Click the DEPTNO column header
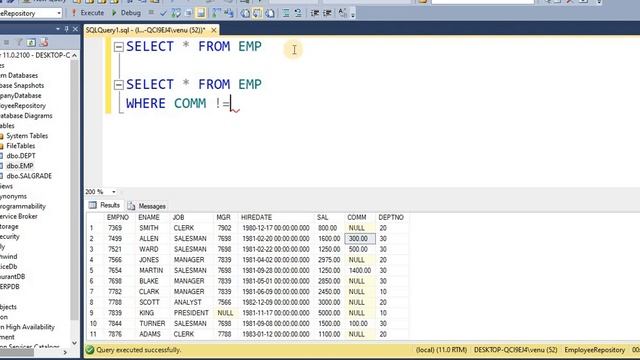This screenshot has height=360, width=640. click(391, 218)
